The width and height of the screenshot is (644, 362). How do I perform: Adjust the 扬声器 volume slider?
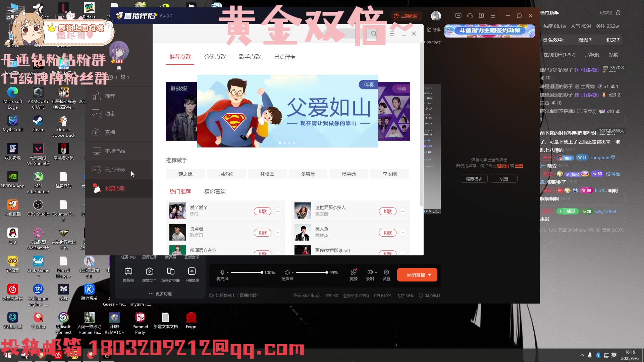coord(312,273)
